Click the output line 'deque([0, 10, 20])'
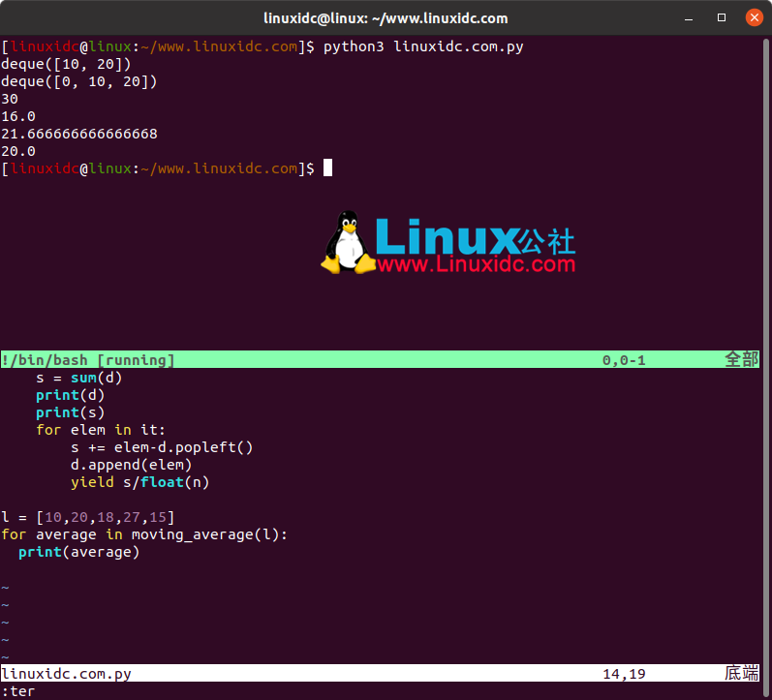Viewport: 772px width, 700px height. [78, 81]
